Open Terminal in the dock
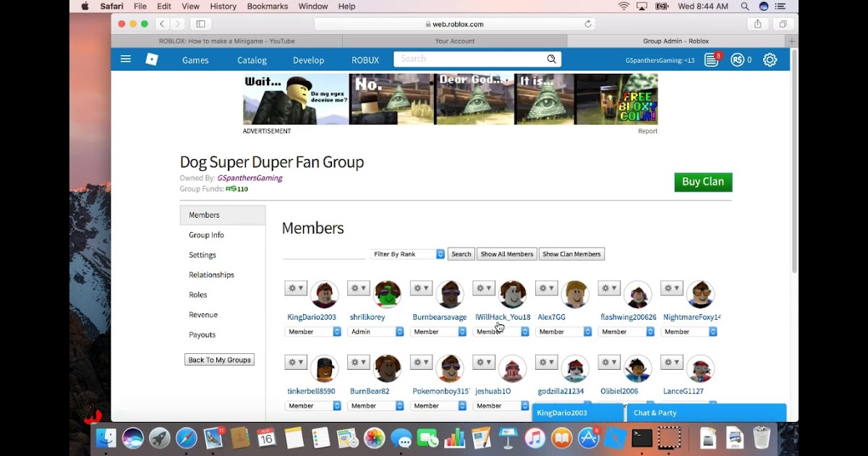The width and height of the screenshot is (868, 456). pyautogui.click(x=642, y=438)
